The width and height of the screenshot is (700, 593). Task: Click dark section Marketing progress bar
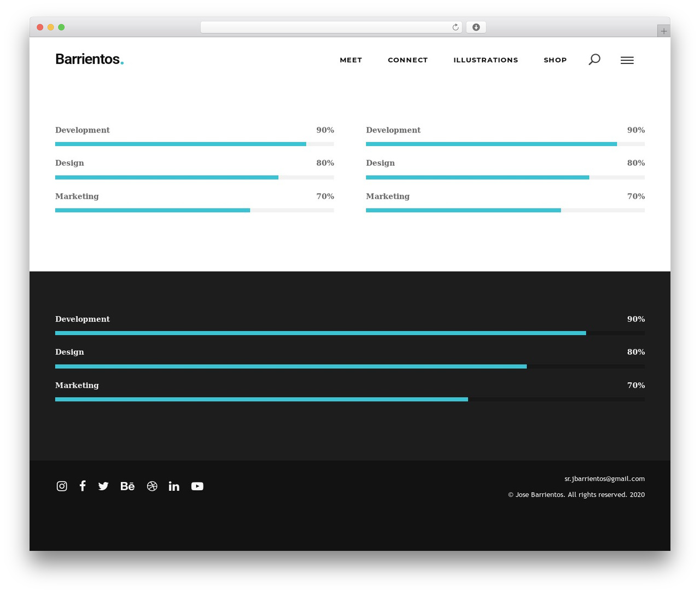coord(350,399)
